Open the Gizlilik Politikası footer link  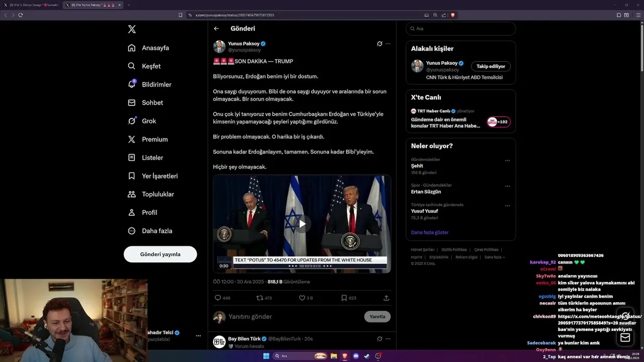coord(454,249)
